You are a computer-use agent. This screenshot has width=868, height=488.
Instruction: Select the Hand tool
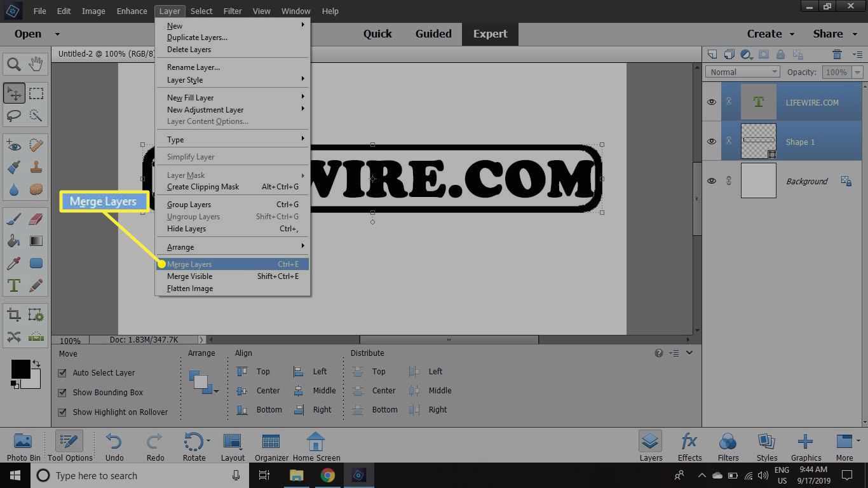(36, 64)
